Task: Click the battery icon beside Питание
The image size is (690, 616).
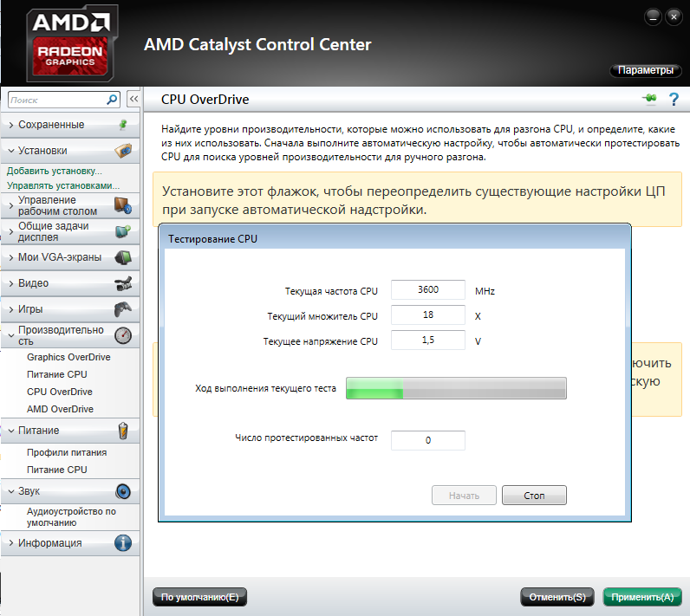Action: [x=123, y=431]
